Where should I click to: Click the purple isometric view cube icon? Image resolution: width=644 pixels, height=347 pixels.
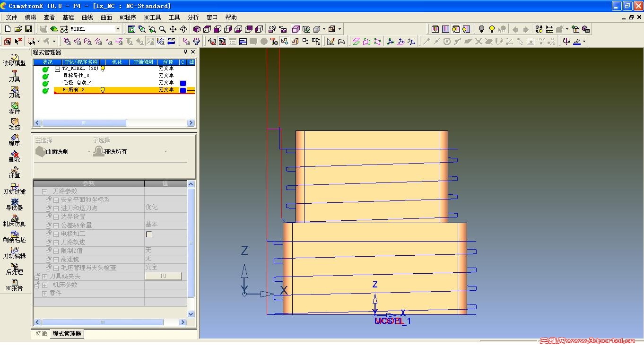click(197, 29)
